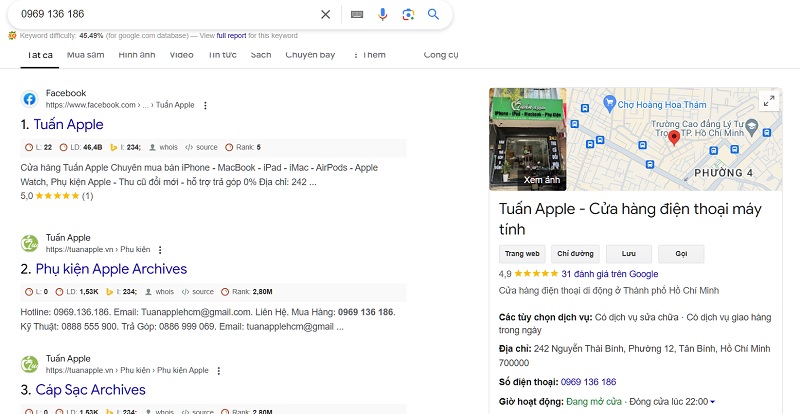800x414 pixels.
Task: Clear the search box with the X icon
Action: click(326, 14)
